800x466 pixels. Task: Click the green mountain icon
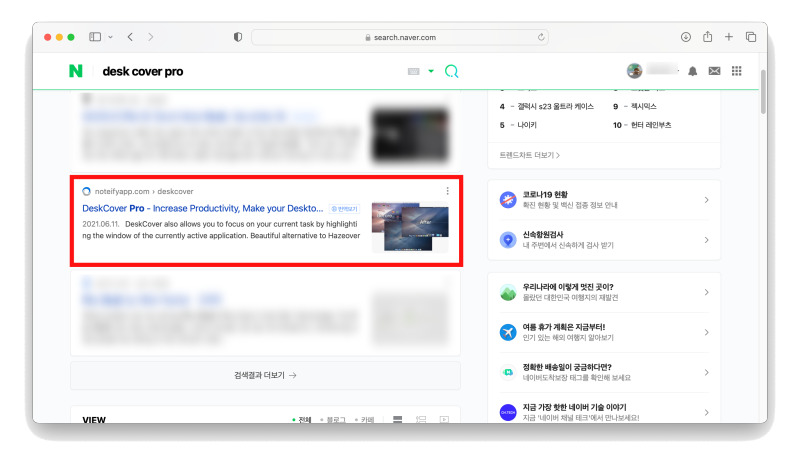point(508,292)
